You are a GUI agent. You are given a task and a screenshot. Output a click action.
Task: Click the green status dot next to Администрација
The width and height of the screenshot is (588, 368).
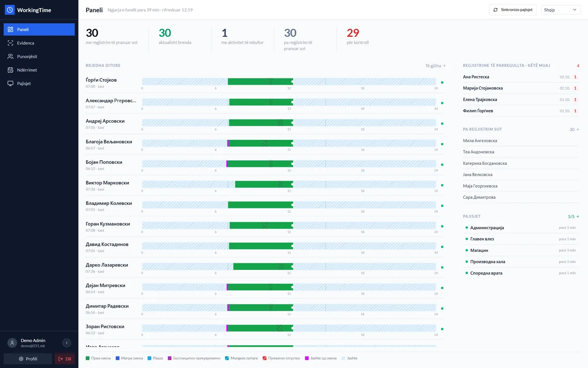(467, 227)
